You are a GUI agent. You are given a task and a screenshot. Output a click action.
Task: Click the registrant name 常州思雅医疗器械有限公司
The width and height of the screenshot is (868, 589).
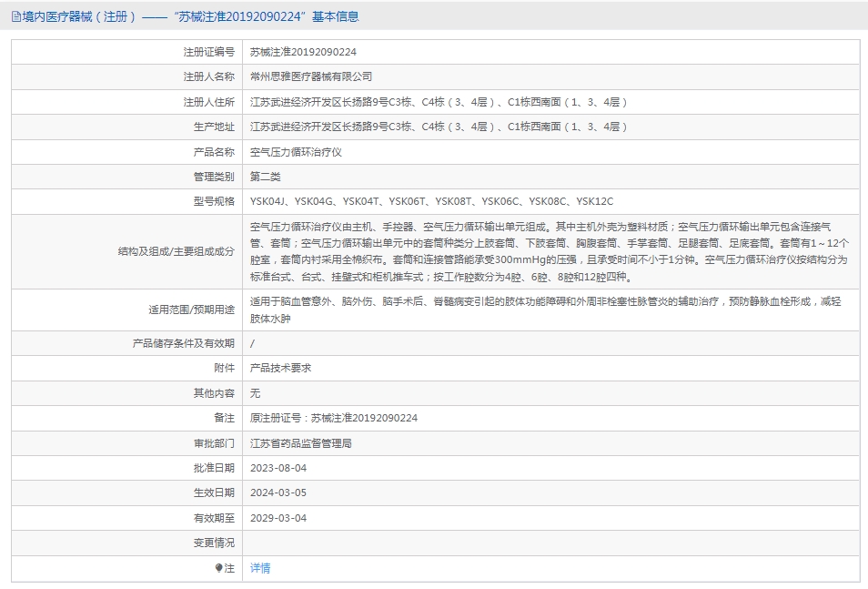(311, 77)
